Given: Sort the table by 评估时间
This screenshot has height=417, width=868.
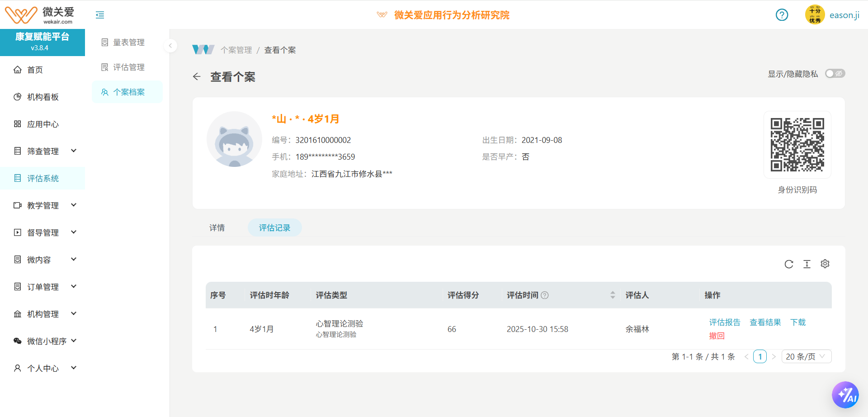Looking at the screenshot, I should click(613, 295).
